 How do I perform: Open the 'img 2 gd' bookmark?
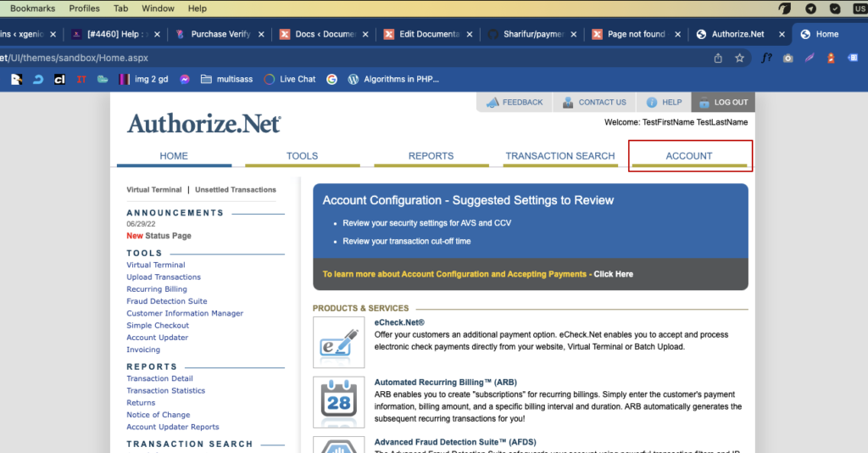[143, 79]
